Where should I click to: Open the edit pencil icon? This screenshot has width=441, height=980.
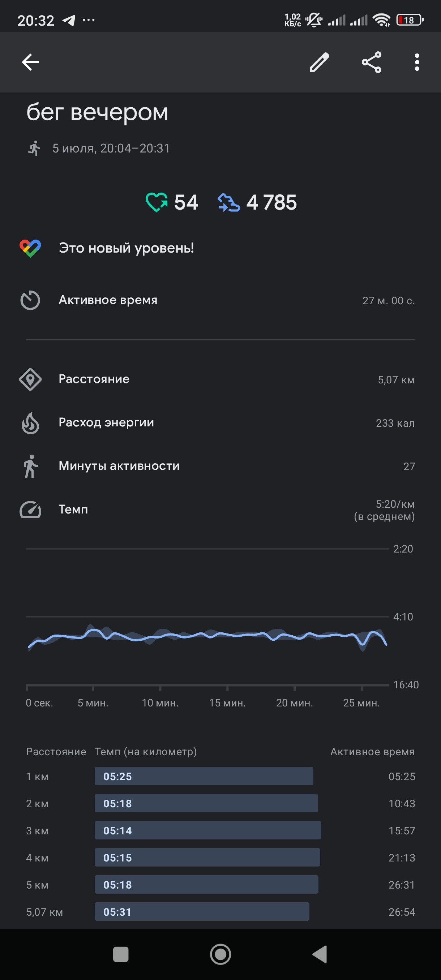(319, 62)
